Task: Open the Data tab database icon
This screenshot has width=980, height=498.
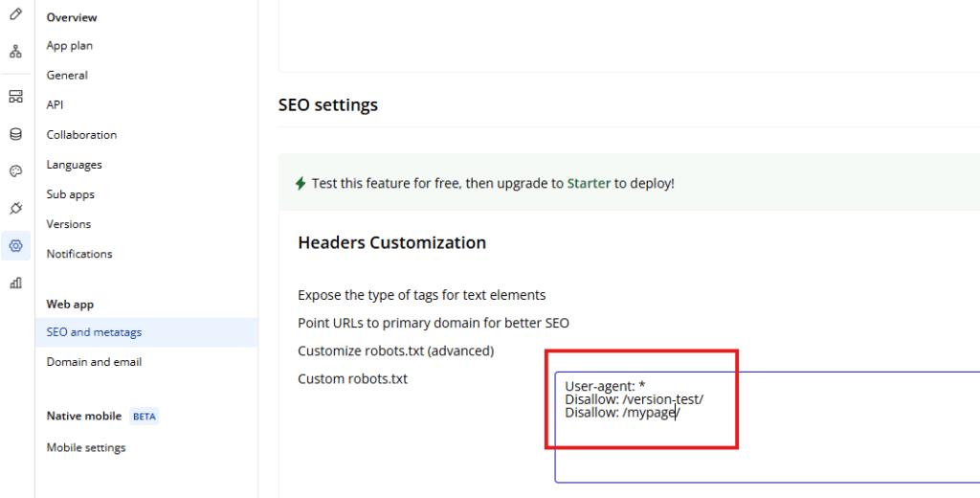Action: [15, 134]
